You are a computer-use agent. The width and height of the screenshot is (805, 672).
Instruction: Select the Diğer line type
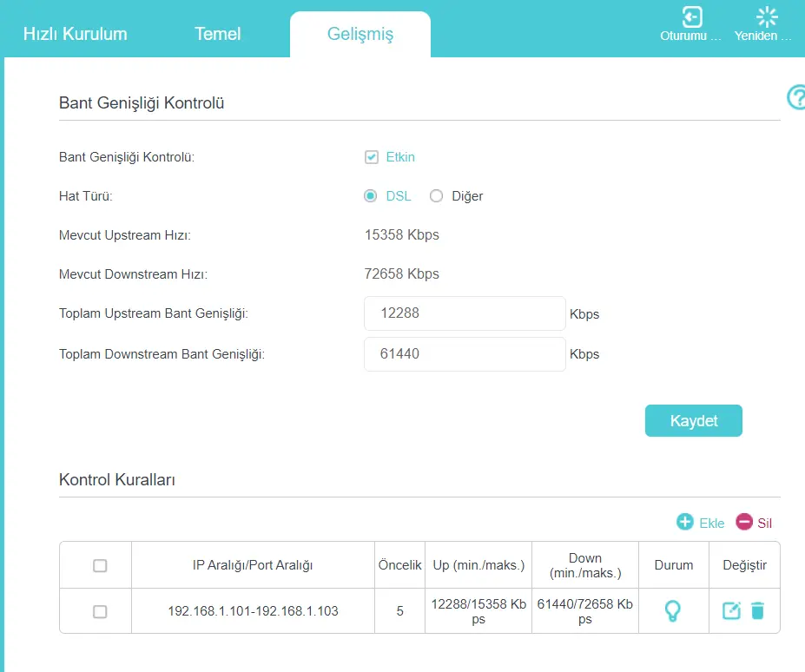coord(437,196)
